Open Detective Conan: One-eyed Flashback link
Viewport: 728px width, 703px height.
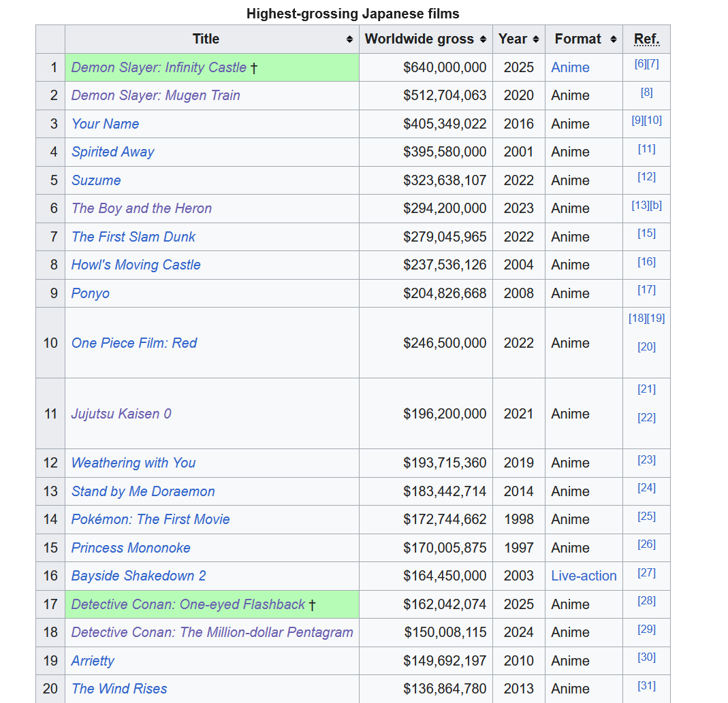pos(188,604)
